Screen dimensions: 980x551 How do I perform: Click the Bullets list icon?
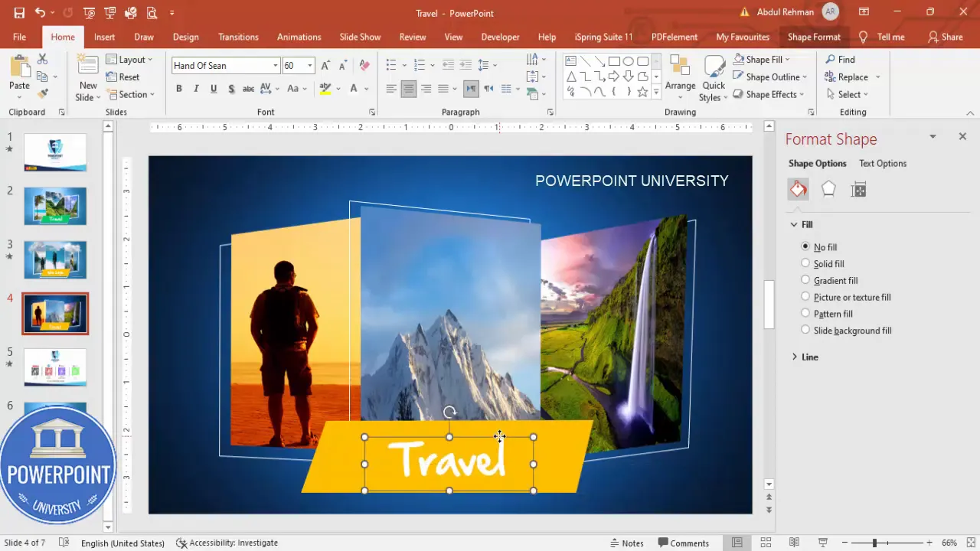tap(391, 65)
